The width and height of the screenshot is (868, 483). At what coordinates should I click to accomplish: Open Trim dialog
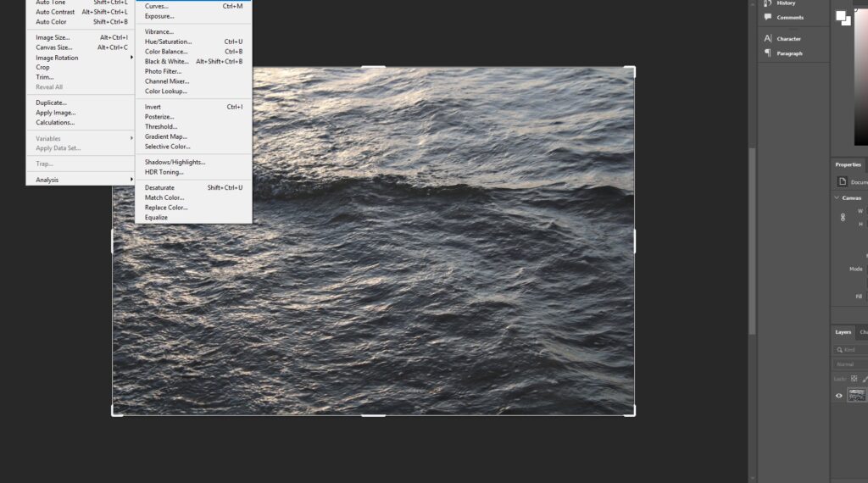(81, 77)
